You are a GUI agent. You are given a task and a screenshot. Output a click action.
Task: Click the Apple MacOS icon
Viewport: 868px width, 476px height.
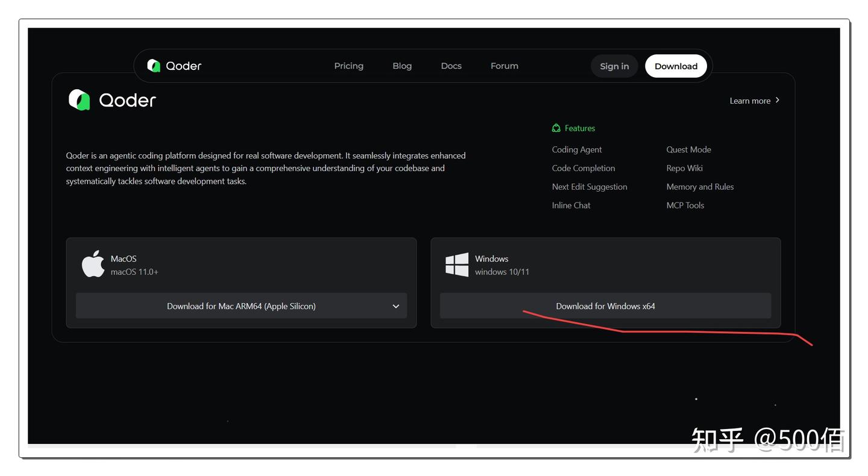[93, 265]
